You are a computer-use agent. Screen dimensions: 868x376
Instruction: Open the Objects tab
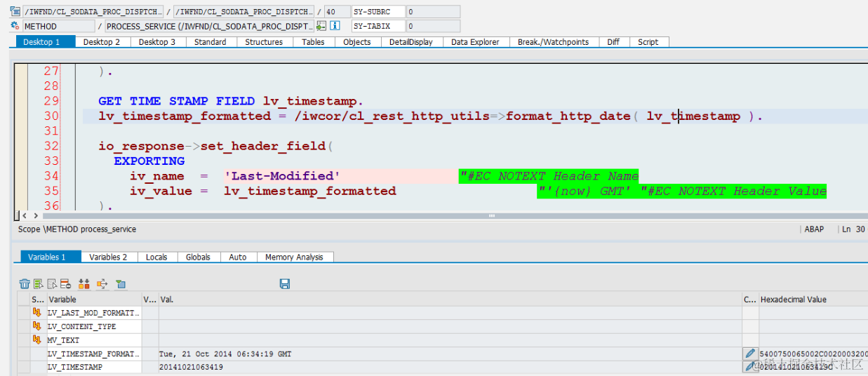click(x=357, y=42)
